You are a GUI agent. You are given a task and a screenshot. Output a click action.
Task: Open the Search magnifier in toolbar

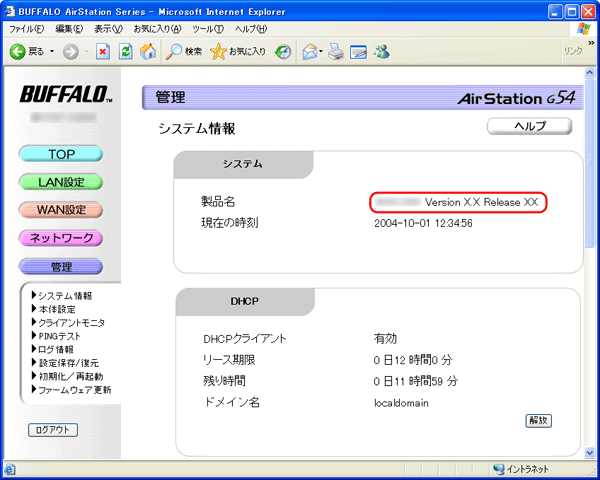tap(184, 51)
